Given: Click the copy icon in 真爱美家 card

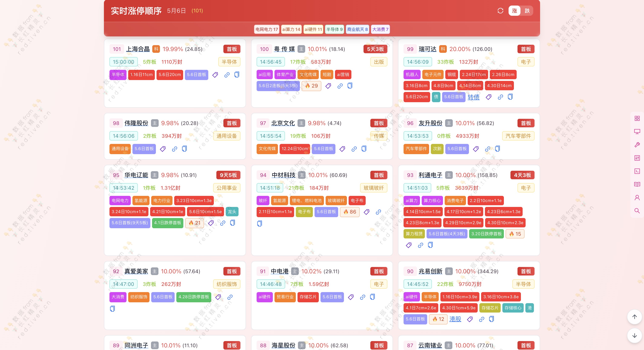Looking at the screenshot, I should [x=112, y=309].
